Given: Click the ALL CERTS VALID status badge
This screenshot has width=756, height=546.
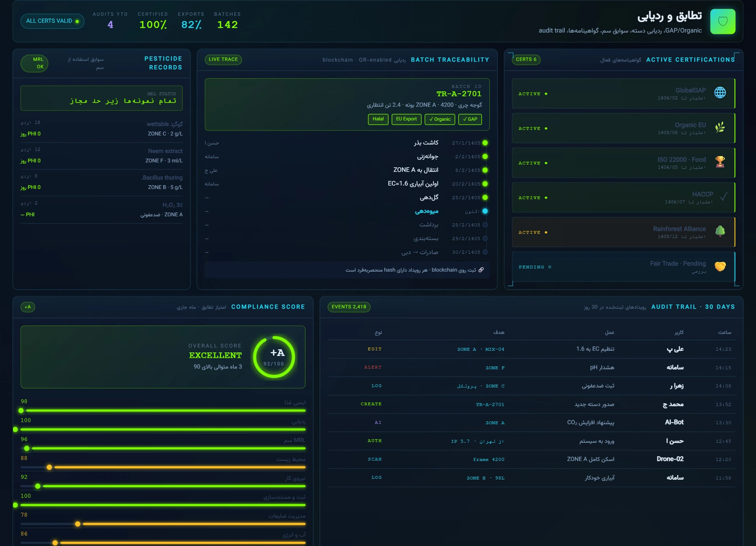Looking at the screenshot, I should [x=52, y=21].
